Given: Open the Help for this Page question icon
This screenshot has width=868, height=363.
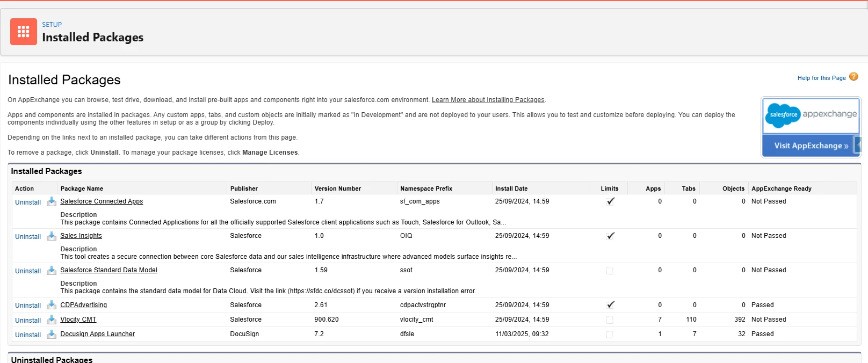Looking at the screenshot, I should coord(853,77).
